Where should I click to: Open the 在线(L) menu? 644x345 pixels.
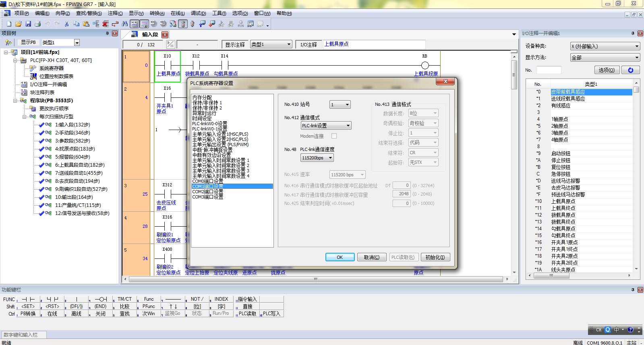(178, 13)
